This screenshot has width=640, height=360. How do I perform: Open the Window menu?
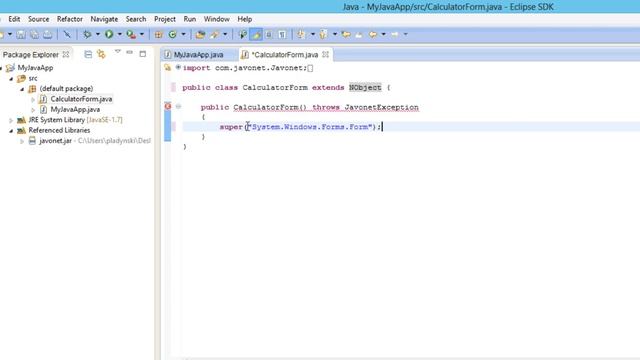[217, 19]
